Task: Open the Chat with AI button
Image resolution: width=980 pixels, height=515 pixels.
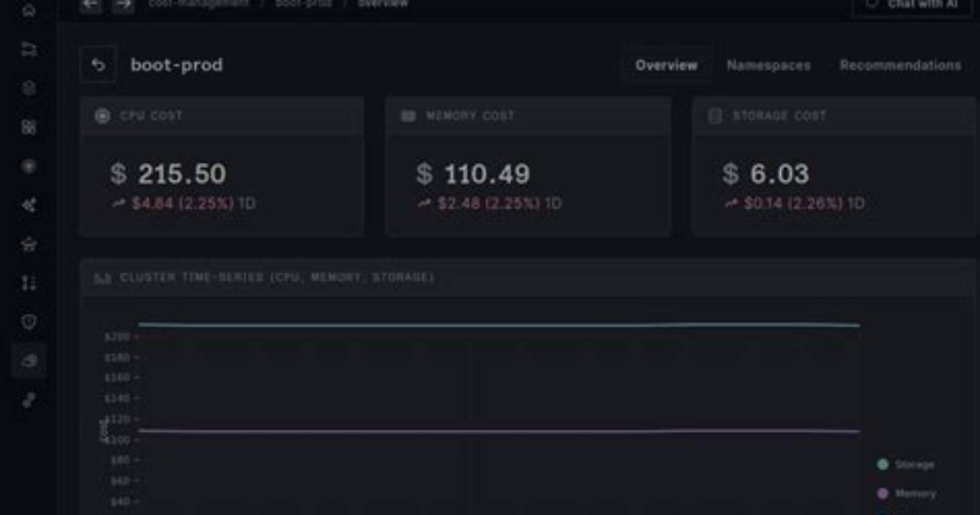Action: pyautogui.click(x=914, y=5)
